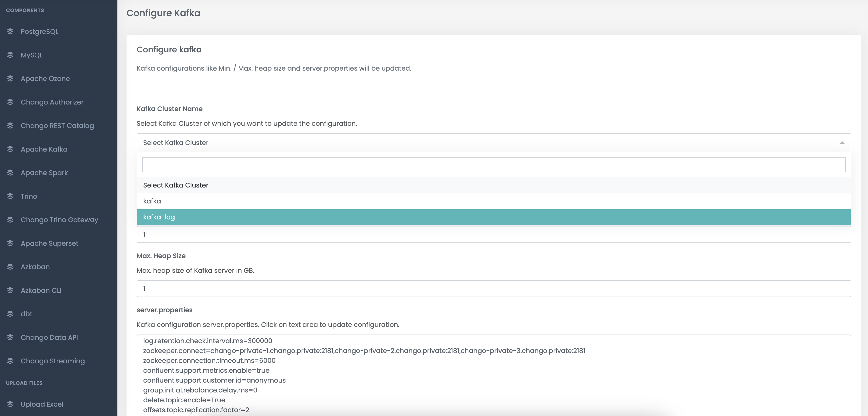The width and height of the screenshot is (868, 416).
Task: Click the Max. Heap Size input field
Action: click(x=494, y=288)
